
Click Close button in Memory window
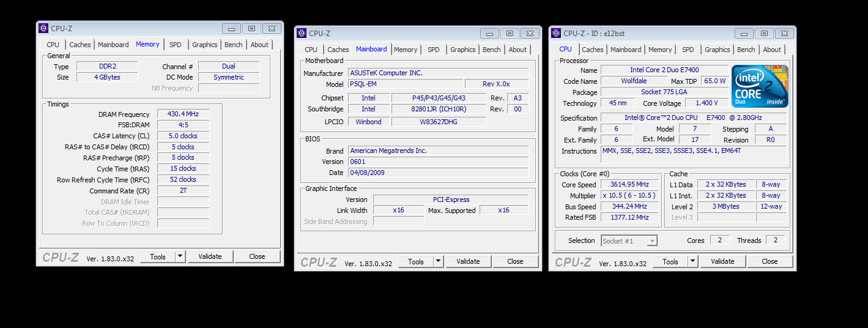click(258, 256)
